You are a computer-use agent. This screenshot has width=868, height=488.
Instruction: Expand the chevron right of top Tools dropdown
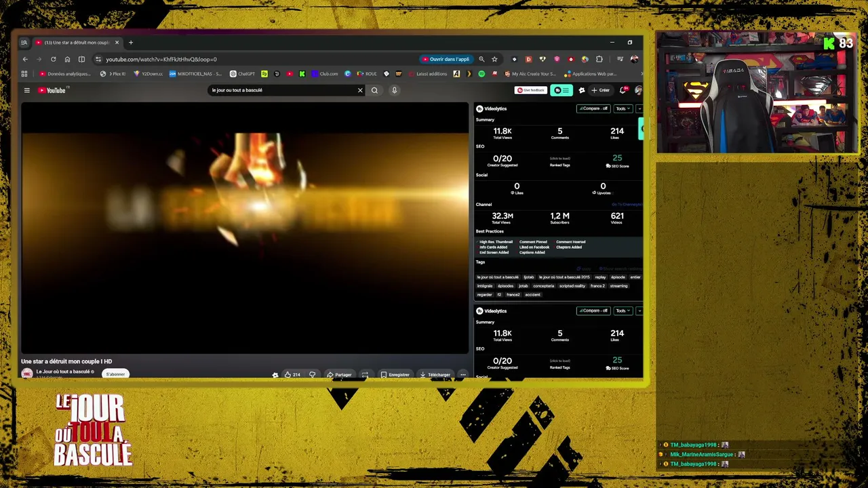click(639, 108)
